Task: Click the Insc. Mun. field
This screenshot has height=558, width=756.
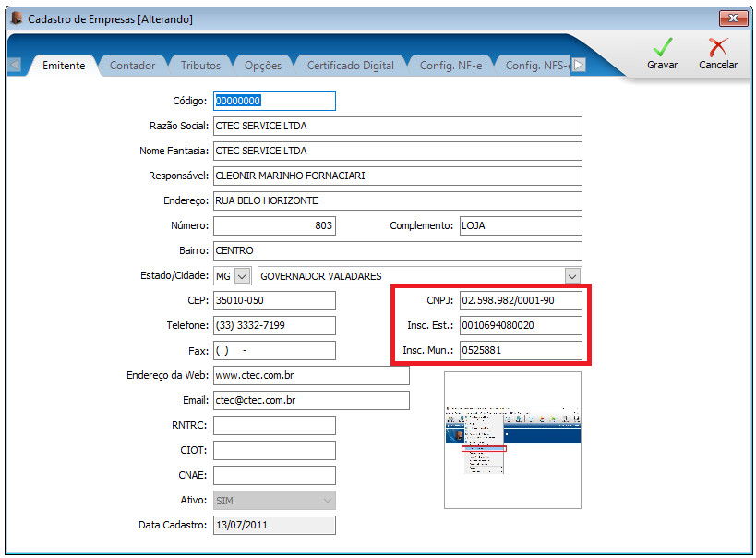Action: [521, 350]
